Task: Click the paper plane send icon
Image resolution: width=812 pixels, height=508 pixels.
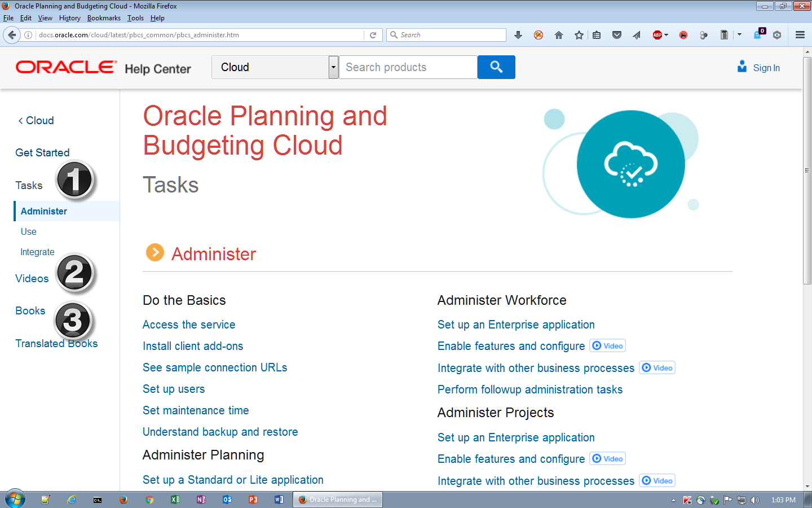Action: tap(637, 35)
